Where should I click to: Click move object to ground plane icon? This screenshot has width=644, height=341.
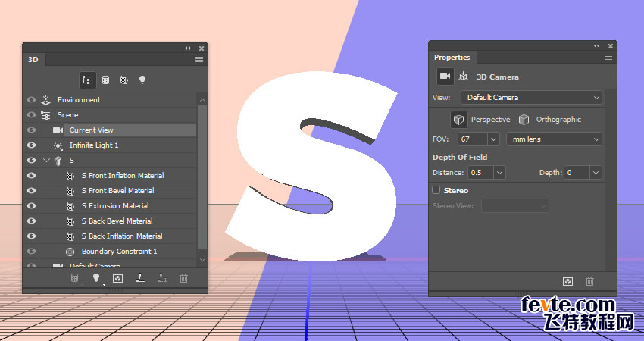pyautogui.click(x=140, y=278)
